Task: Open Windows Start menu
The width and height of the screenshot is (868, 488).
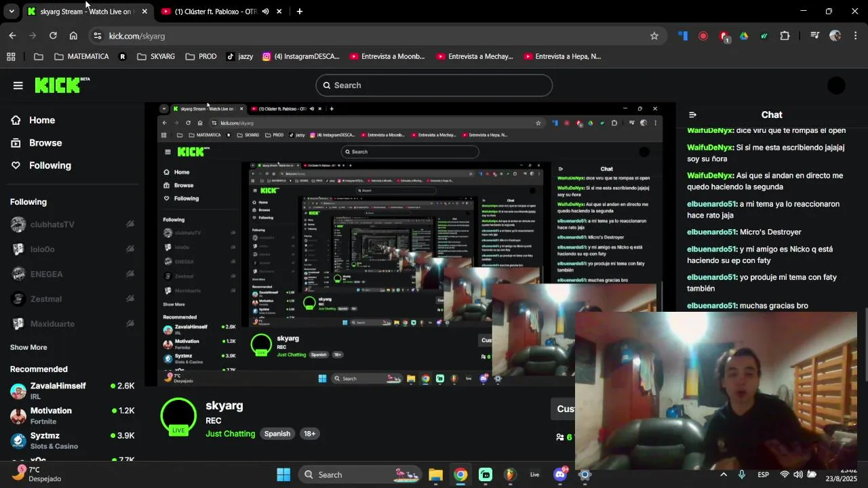Action: (x=283, y=474)
